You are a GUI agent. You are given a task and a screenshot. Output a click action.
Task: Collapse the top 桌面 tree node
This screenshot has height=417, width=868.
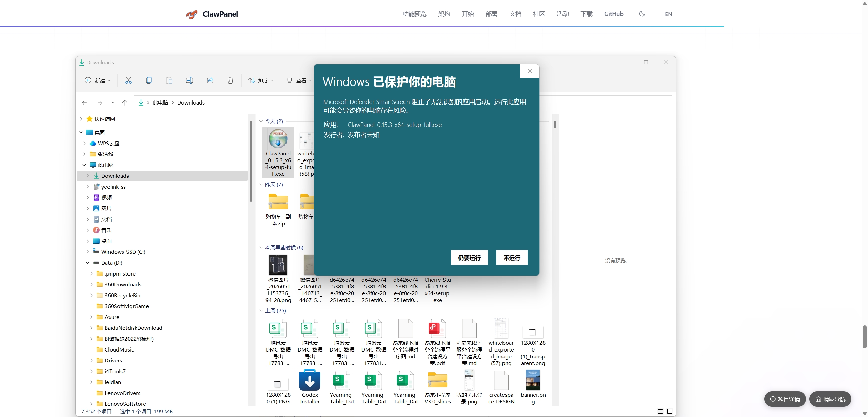pos(81,132)
